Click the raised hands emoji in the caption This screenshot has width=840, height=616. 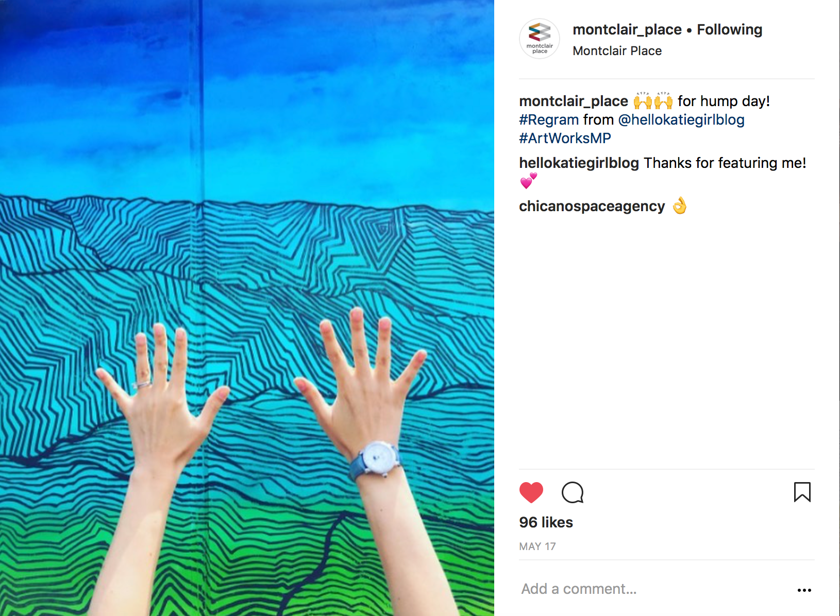tap(653, 101)
